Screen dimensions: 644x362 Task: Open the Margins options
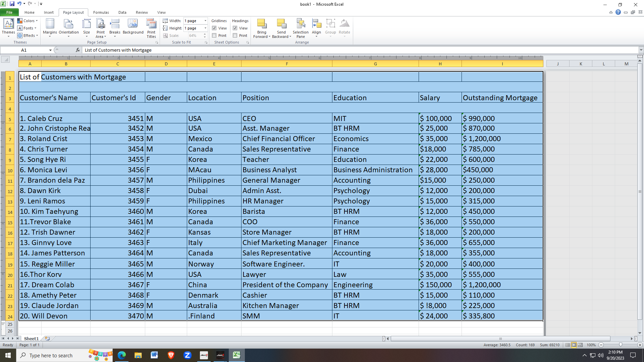[50, 27]
